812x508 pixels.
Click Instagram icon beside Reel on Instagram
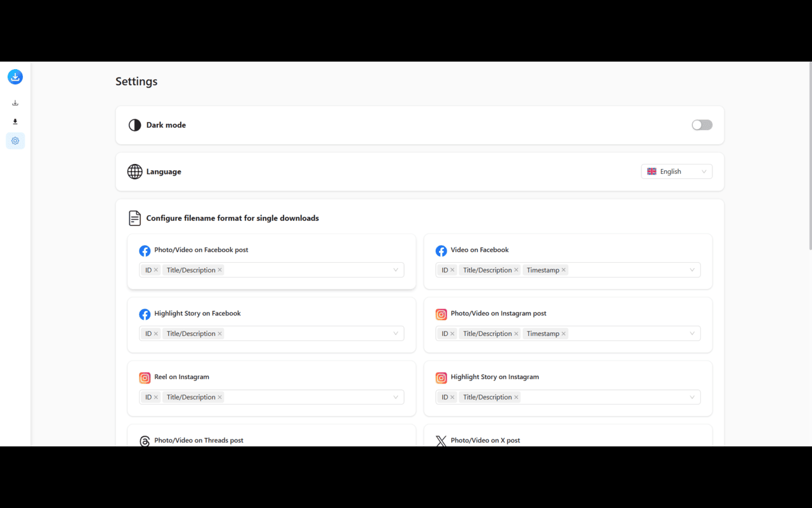click(x=145, y=378)
